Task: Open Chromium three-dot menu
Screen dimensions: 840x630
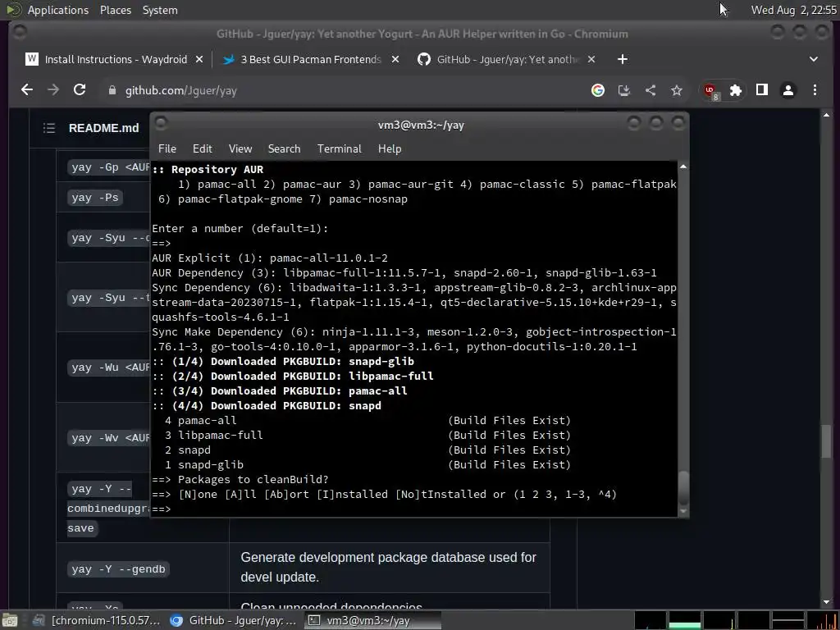Action: (815, 90)
